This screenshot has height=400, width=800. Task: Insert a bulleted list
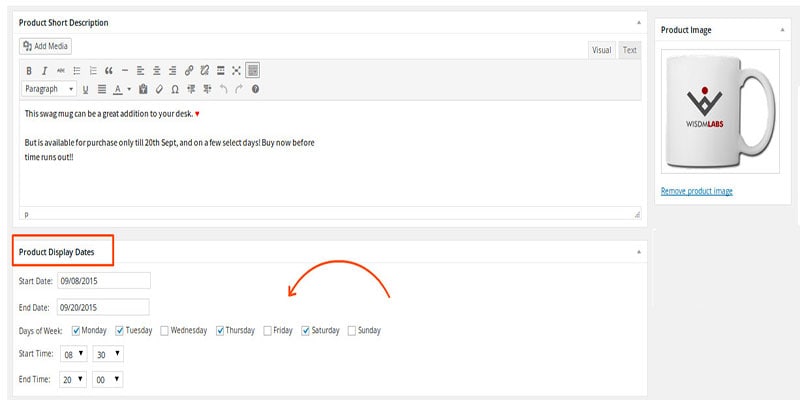click(77, 71)
